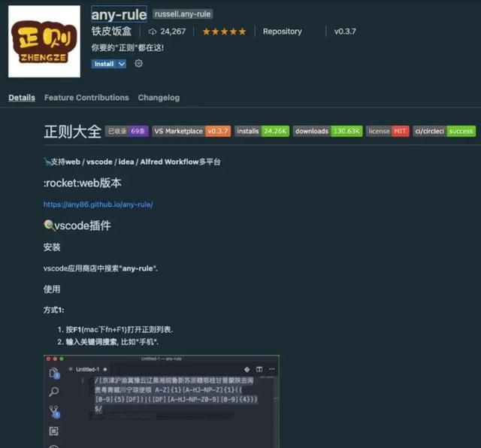Click the :rocket:web版本 heading

tap(83, 183)
